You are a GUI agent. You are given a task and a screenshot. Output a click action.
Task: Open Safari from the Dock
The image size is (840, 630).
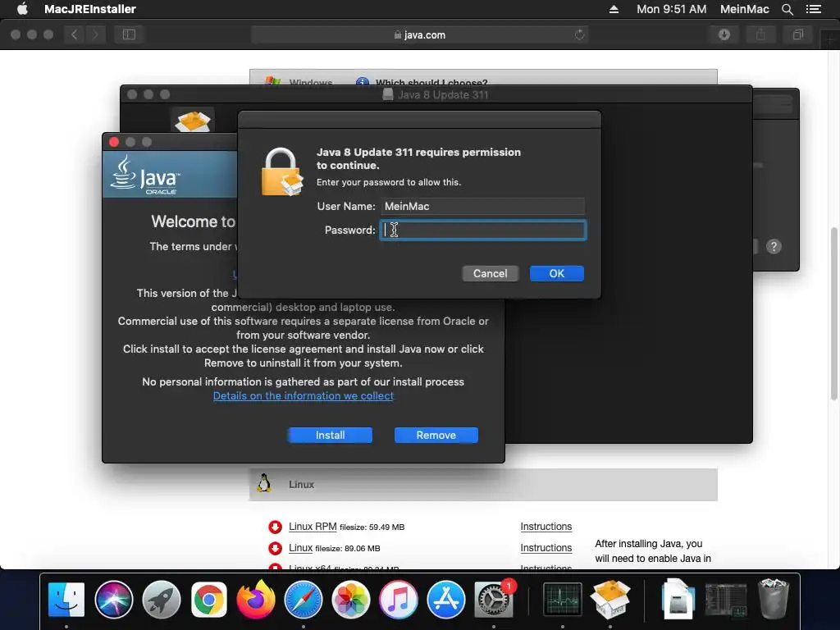point(304,600)
